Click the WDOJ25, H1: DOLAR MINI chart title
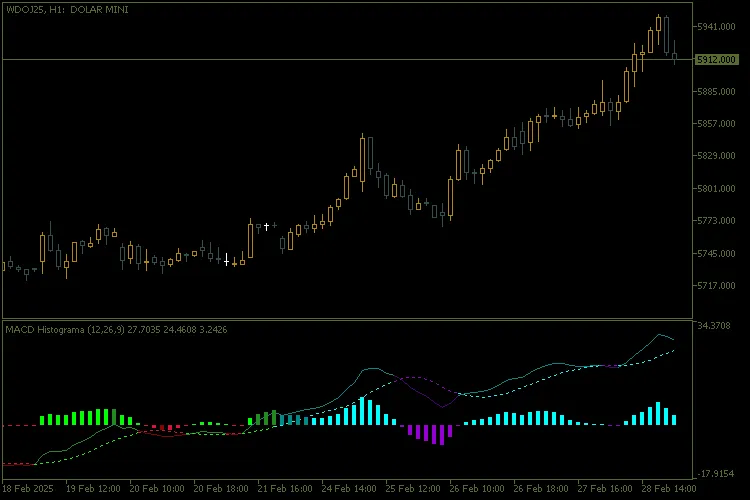Screen dimensions: 750x500 pos(67,10)
